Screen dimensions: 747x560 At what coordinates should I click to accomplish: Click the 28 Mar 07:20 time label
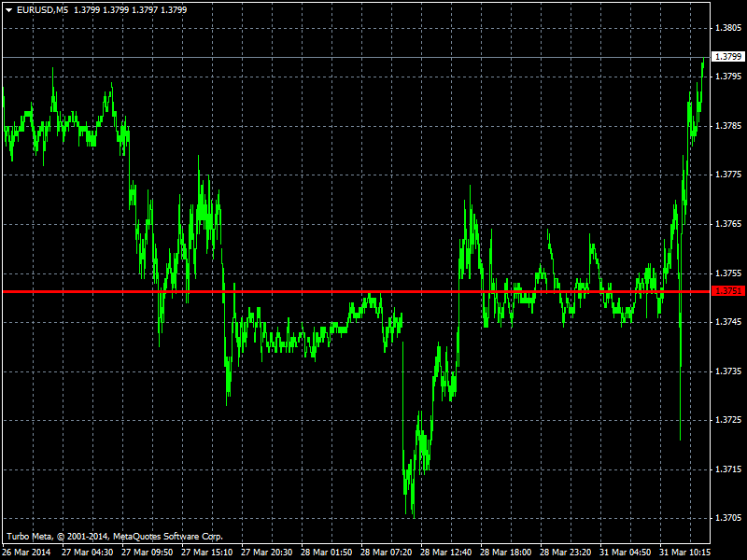pos(386,552)
